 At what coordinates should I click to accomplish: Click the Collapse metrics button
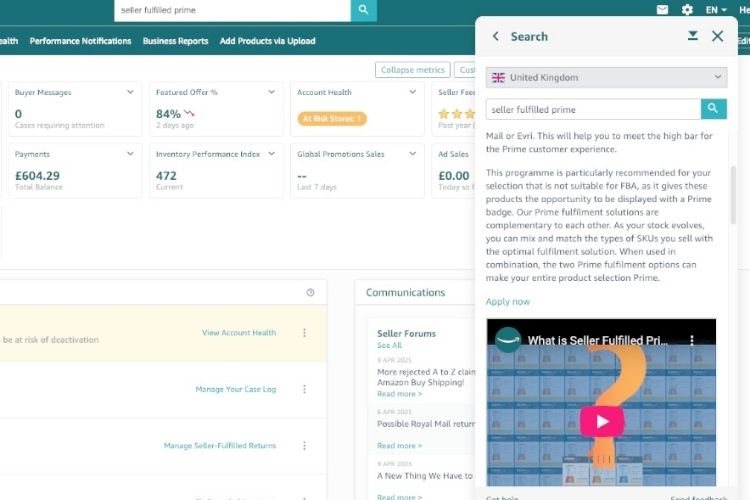tap(413, 70)
